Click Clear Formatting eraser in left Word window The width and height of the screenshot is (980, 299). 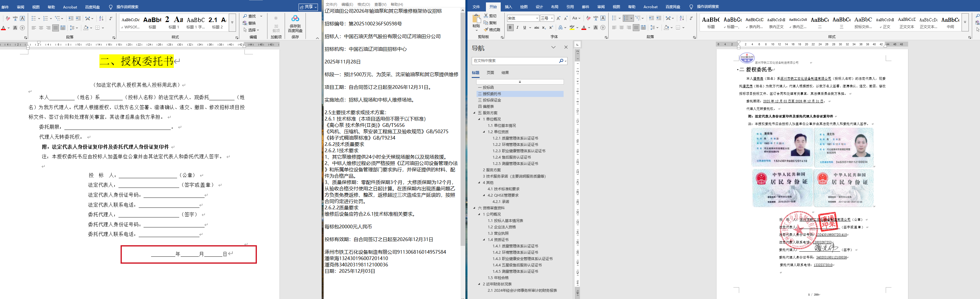pyautogui.click(x=8, y=18)
